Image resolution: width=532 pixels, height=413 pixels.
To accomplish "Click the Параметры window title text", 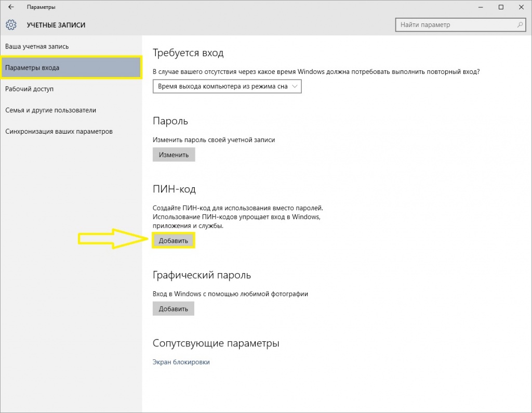I will [x=41, y=7].
